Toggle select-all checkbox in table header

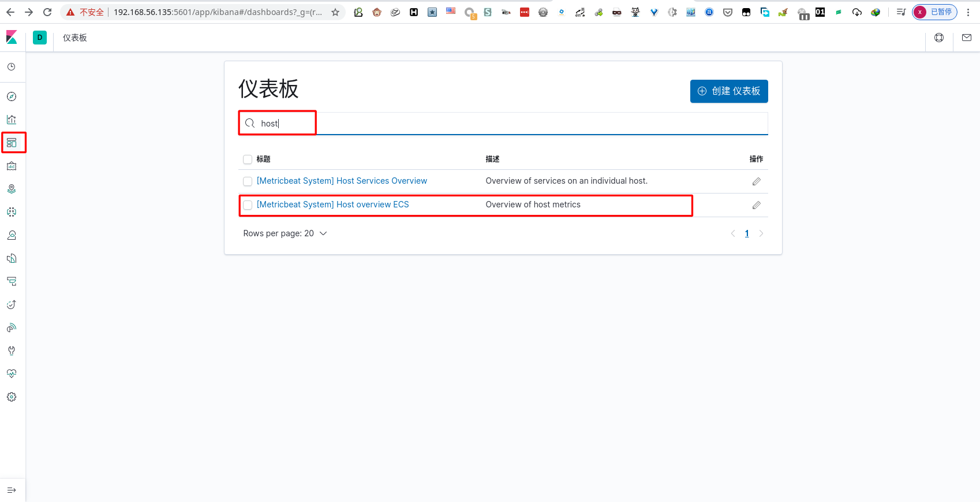click(248, 159)
